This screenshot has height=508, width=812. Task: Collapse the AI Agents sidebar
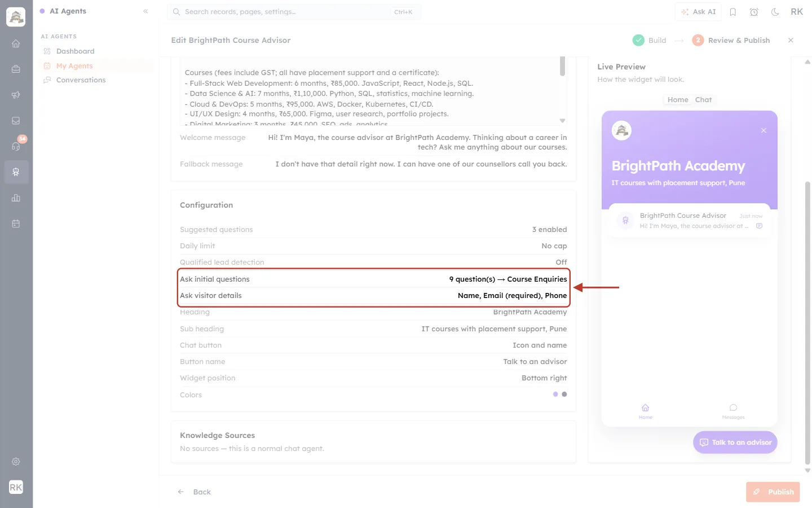coord(145,11)
